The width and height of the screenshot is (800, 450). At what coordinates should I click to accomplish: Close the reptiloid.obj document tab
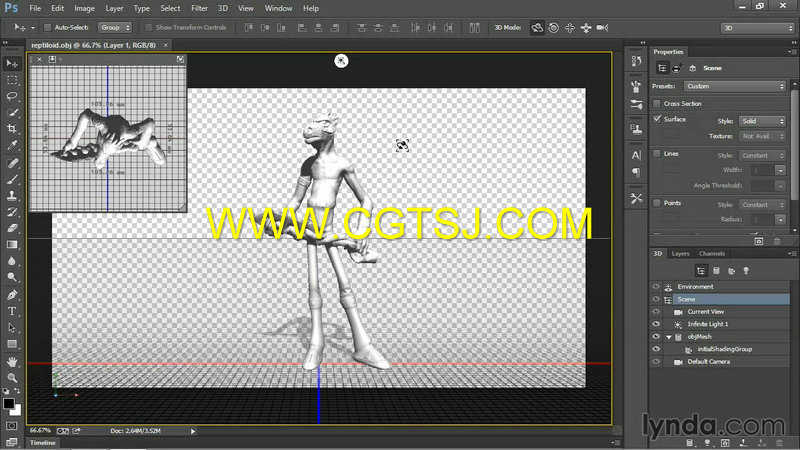[165, 45]
